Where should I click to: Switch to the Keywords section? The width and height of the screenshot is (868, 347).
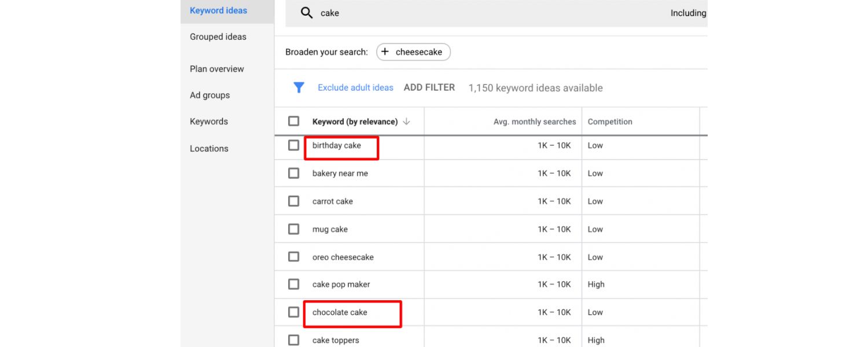coord(209,121)
